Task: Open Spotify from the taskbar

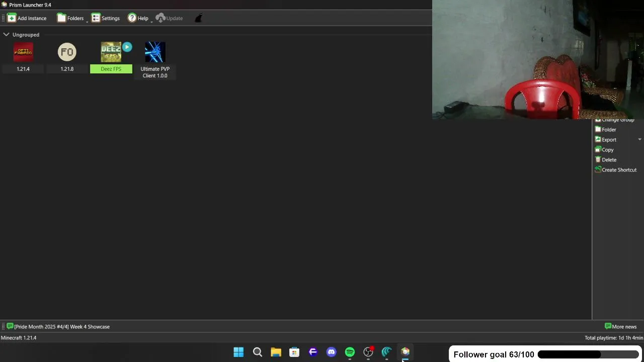Action: click(350, 352)
